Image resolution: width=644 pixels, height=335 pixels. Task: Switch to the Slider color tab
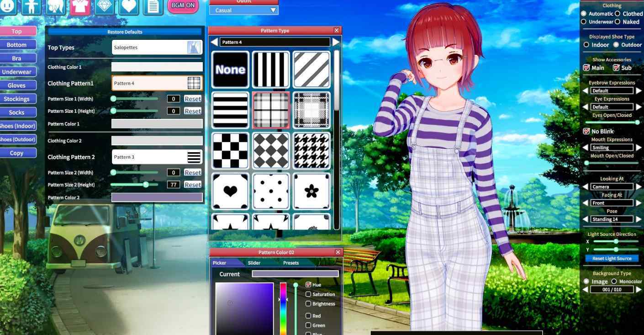[x=254, y=263]
